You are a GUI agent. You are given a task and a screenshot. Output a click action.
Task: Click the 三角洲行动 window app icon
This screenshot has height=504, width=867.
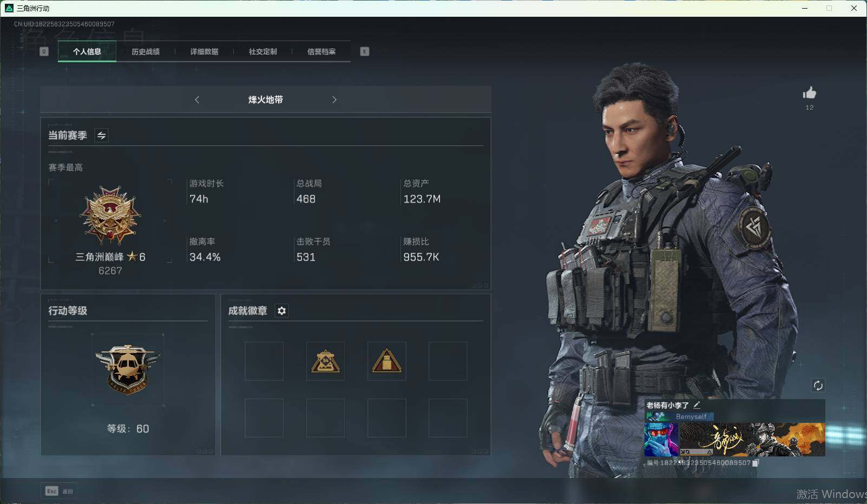[9, 8]
